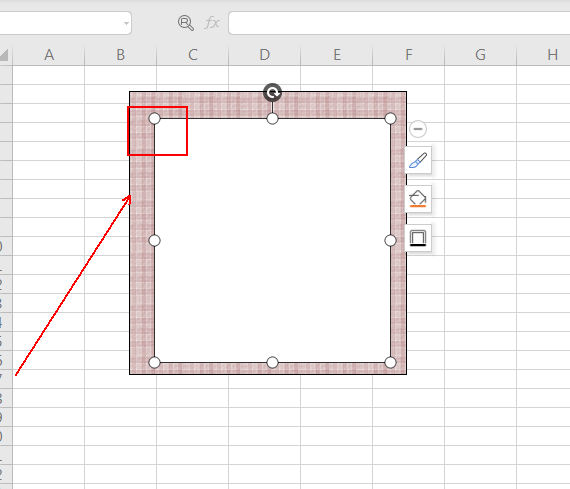Click the bottom-right corner resize handle
The height and width of the screenshot is (489, 570).
click(390, 362)
